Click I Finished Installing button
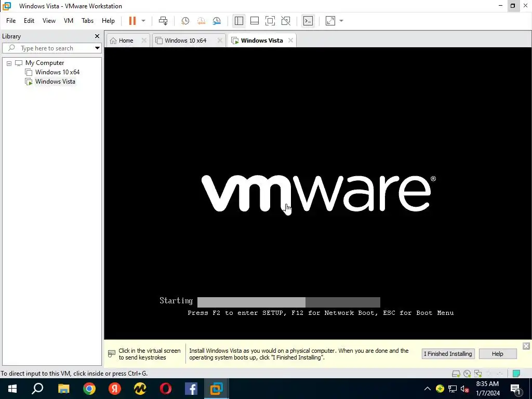This screenshot has width=532, height=399. (x=448, y=354)
